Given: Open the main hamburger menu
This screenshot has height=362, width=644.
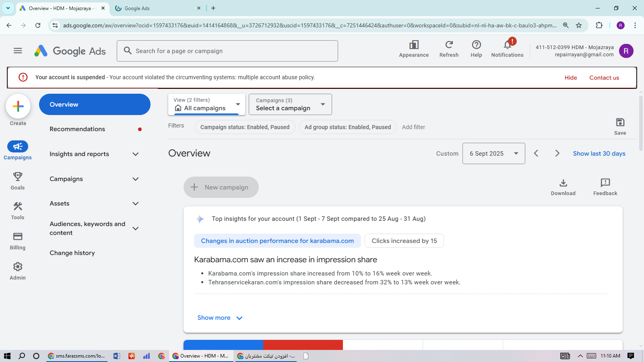Looking at the screenshot, I should [18, 51].
